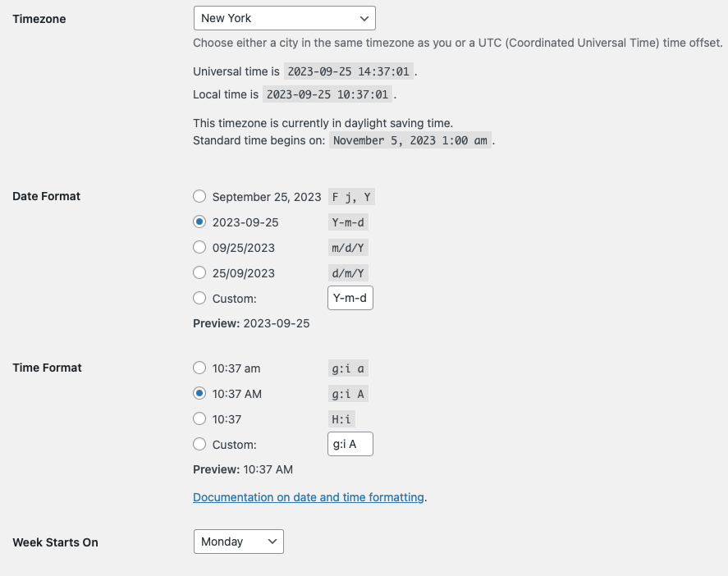Select the 09/25/2023 date format
This screenshot has width=728, height=576.
[199, 248]
